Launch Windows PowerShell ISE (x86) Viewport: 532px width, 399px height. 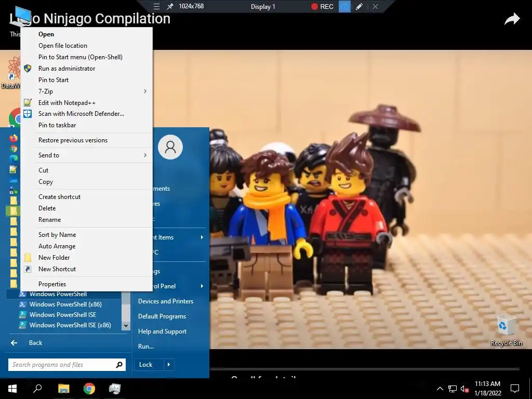click(x=64, y=325)
